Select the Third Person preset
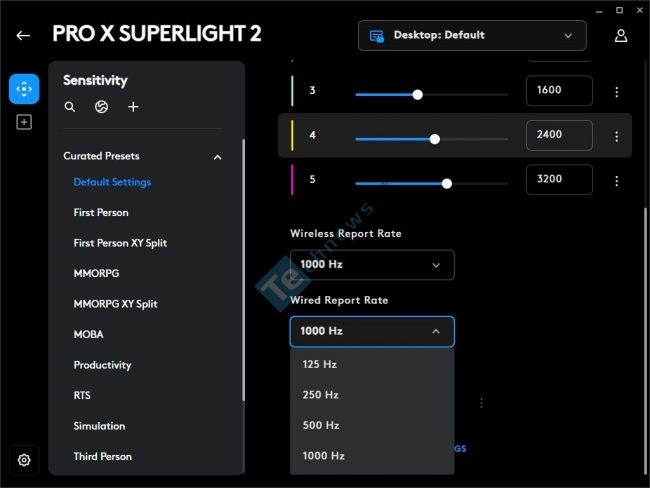 tap(103, 456)
